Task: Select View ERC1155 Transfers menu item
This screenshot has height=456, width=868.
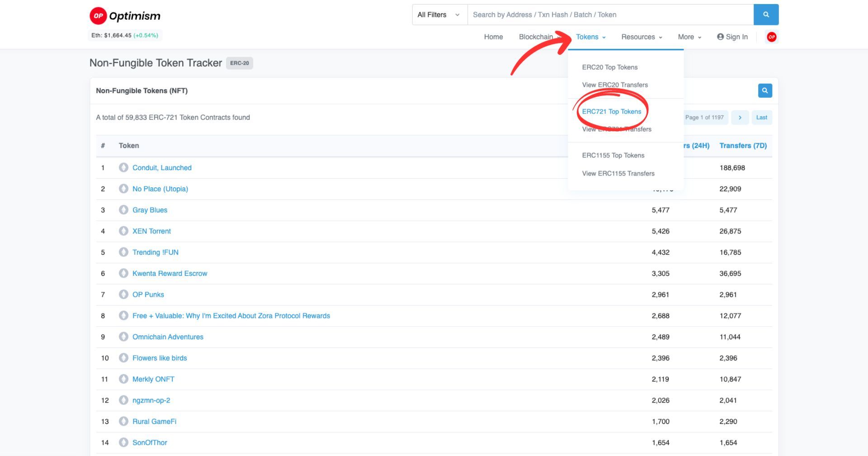Action: 618,174
